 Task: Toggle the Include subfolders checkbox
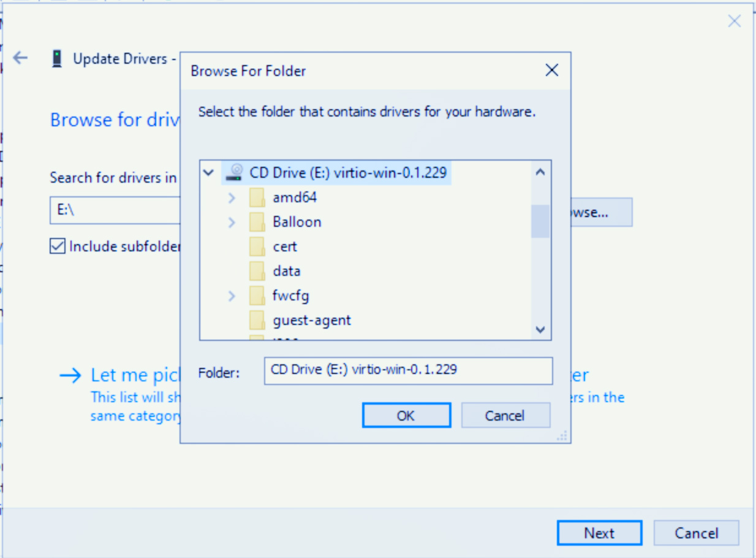coord(58,247)
